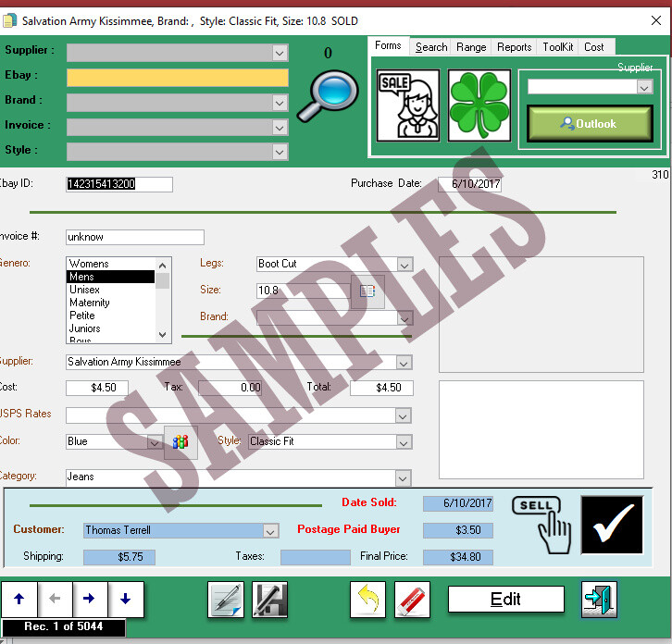Select Juniors in the Genero list
The width and height of the screenshot is (672, 644).
(x=110, y=328)
